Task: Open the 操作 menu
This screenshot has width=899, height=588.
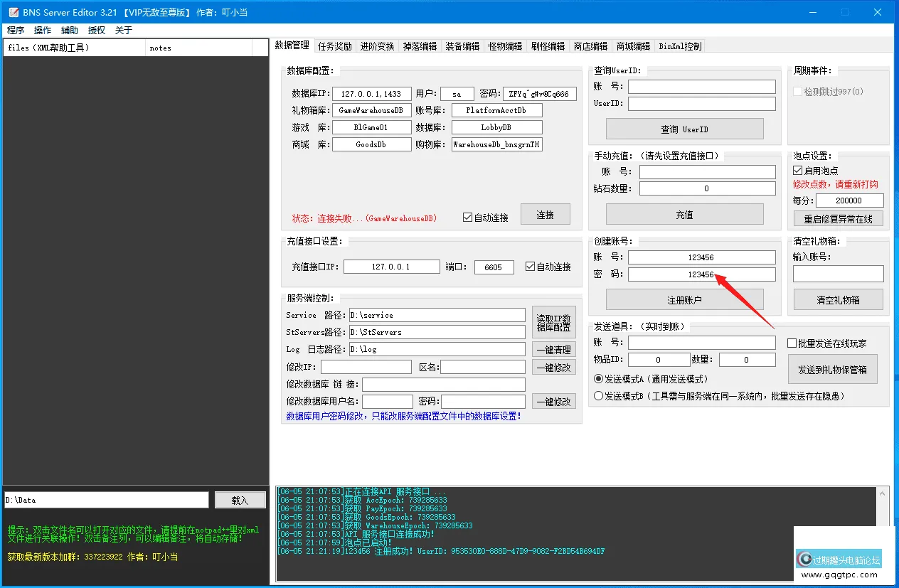Action: 42,30
